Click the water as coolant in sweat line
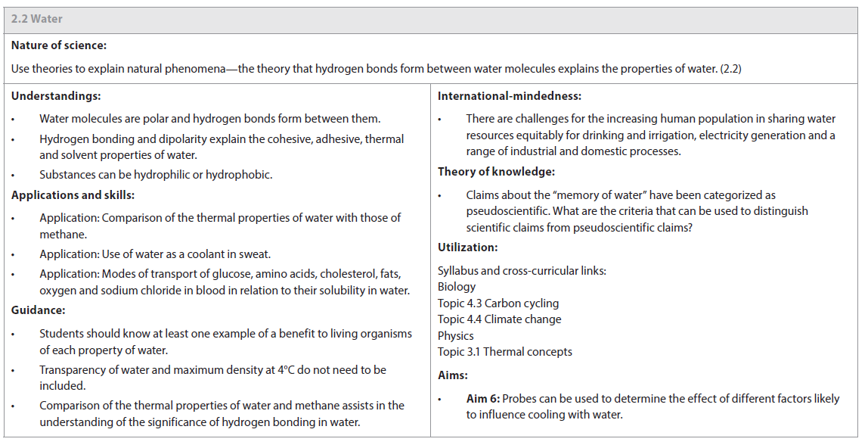868x445 pixels. (x=155, y=254)
